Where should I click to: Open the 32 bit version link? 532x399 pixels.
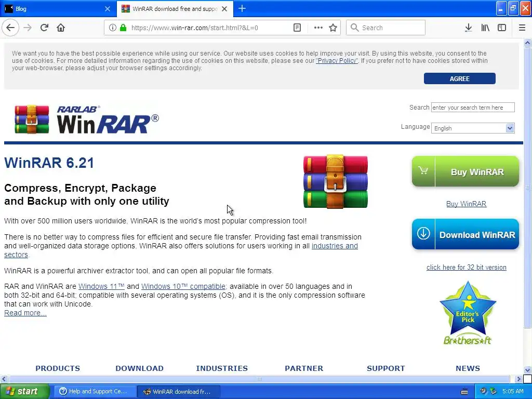coord(466,267)
